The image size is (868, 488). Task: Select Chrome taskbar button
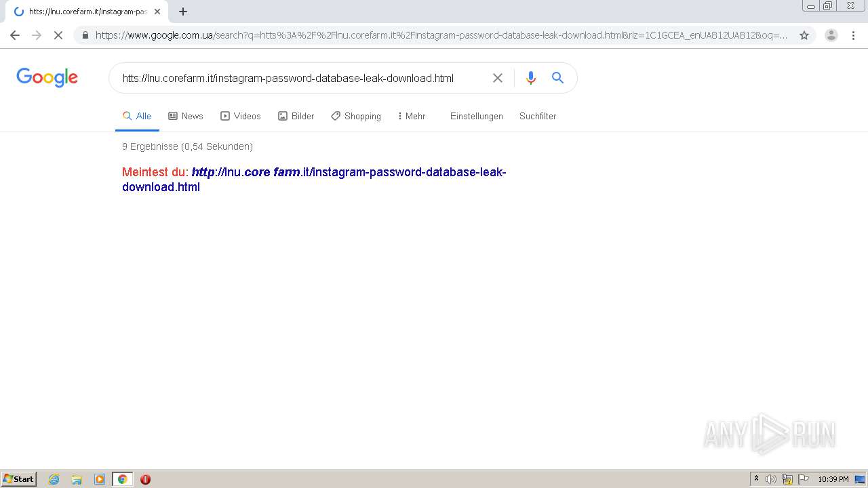122,479
